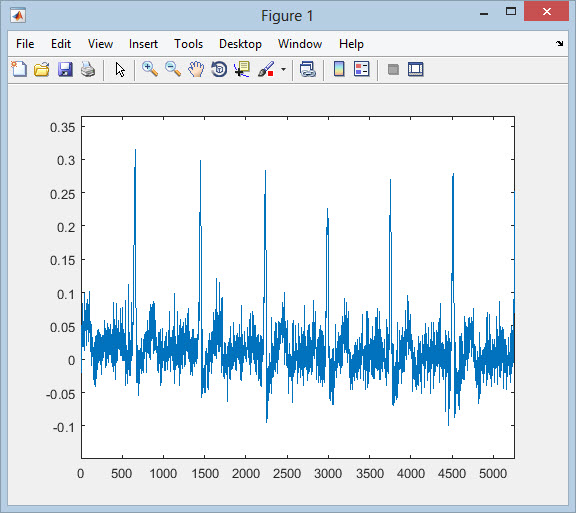Screen dimensions: 576x513
Task: Select the Edit Plot arrow tool
Action: click(120, 69)
